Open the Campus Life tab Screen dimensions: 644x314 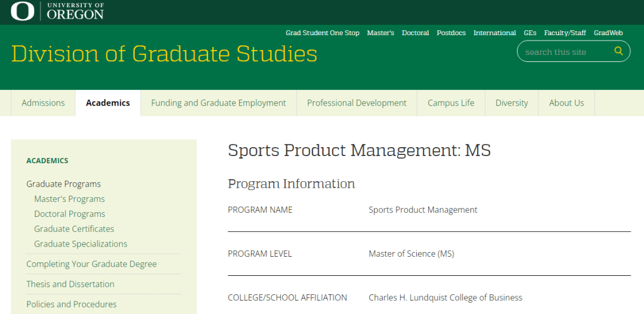point(451,103)
